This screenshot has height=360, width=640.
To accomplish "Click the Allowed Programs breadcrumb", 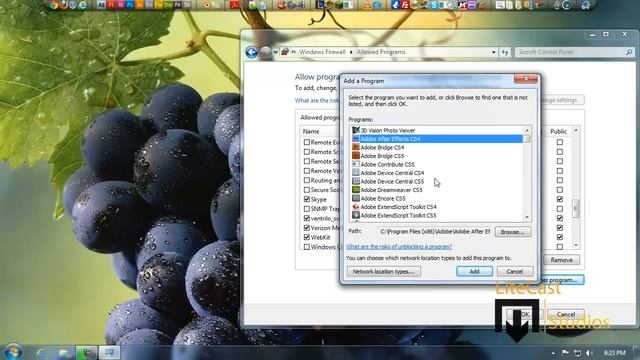I will pos(381,52).
